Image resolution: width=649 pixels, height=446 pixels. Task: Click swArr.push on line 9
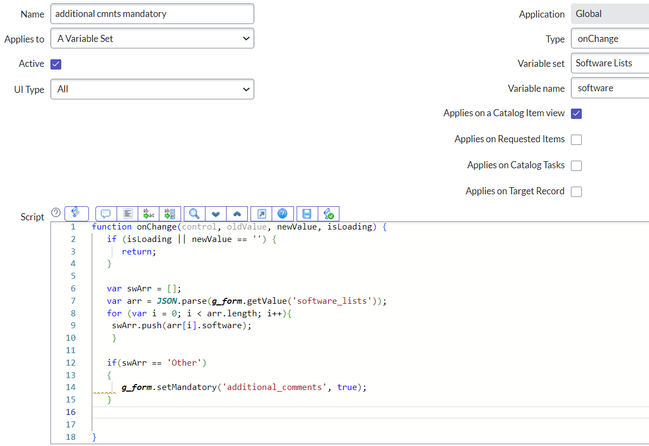coord(137,326)
